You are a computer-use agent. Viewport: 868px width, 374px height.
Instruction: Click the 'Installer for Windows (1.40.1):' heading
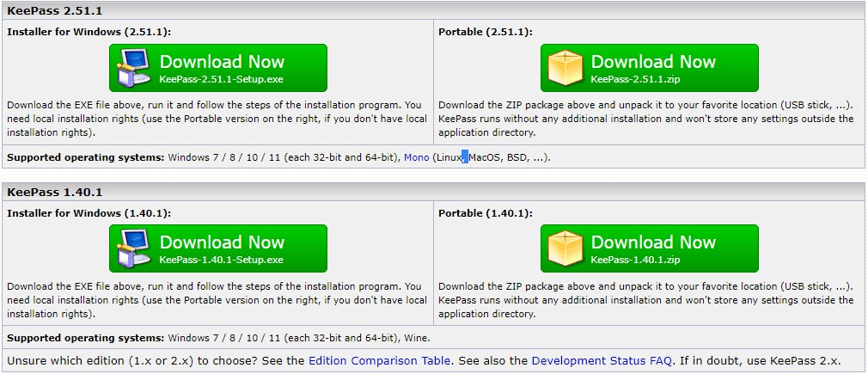click(x=89, y=212)
